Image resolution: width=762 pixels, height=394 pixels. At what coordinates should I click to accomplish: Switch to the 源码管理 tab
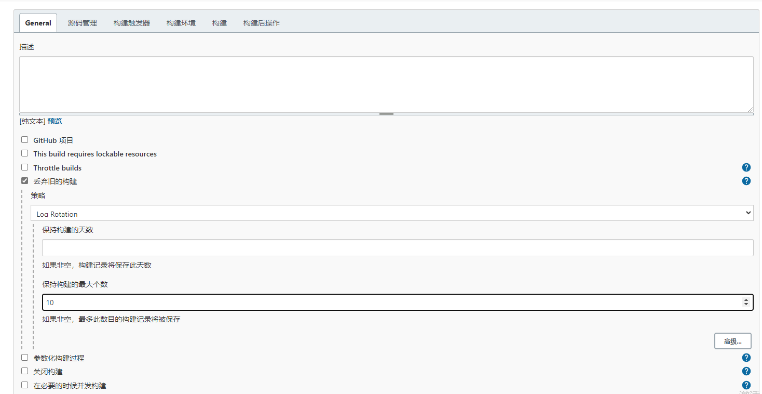point(82,23)
